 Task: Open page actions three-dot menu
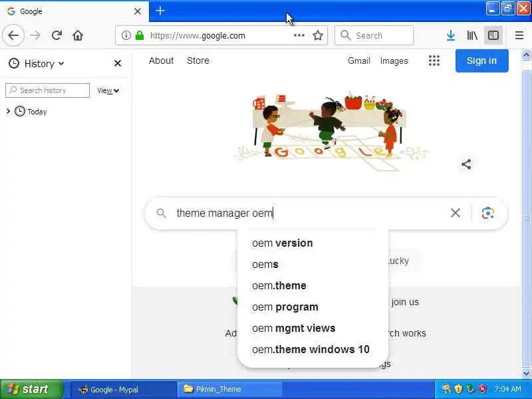coord(299,35)
